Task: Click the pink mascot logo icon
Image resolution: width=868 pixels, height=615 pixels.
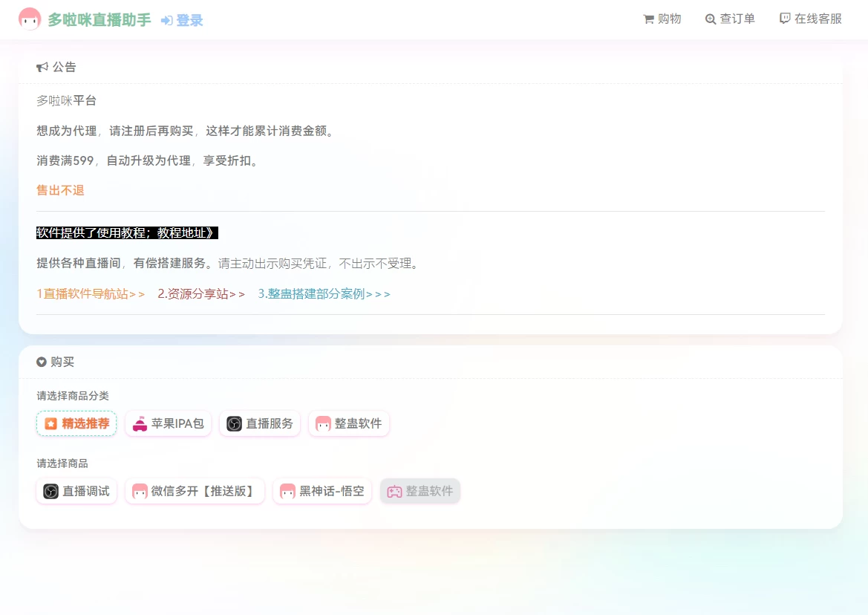Action: coord(30,19)
